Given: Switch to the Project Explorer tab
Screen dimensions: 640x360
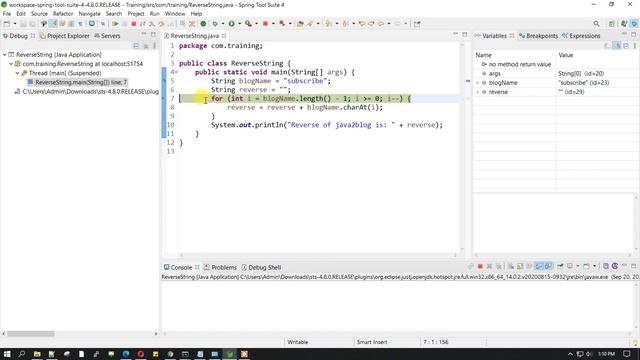Looking at the screenshot, I should [64, 36].
